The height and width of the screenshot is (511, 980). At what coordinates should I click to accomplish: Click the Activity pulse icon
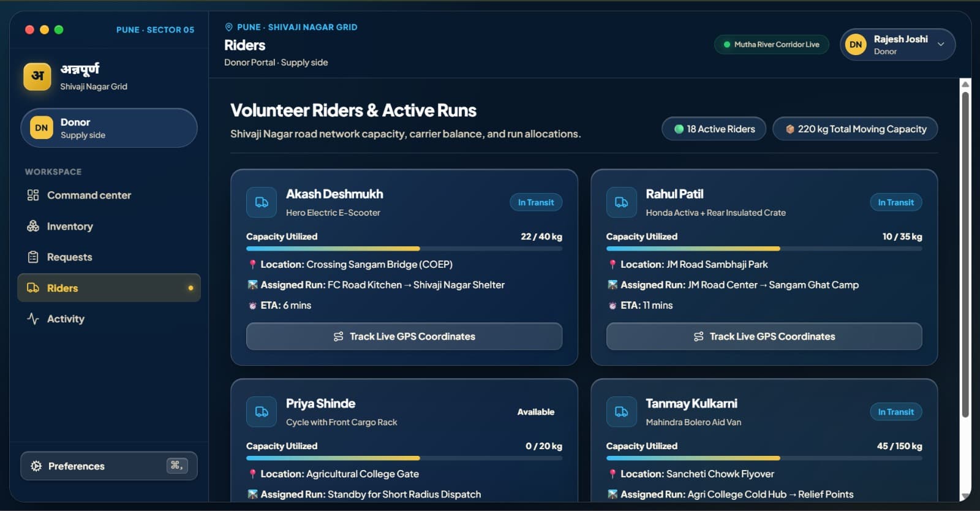click(33, 319)
